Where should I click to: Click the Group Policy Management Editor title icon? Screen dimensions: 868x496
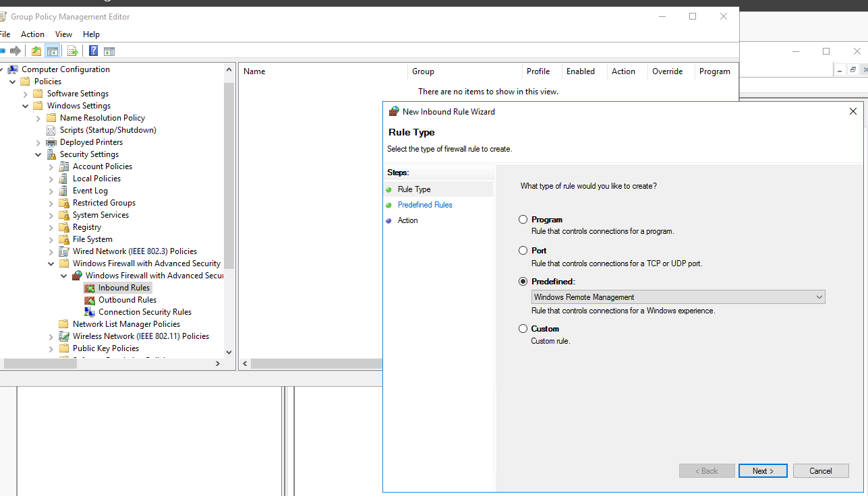click(3, 16)
